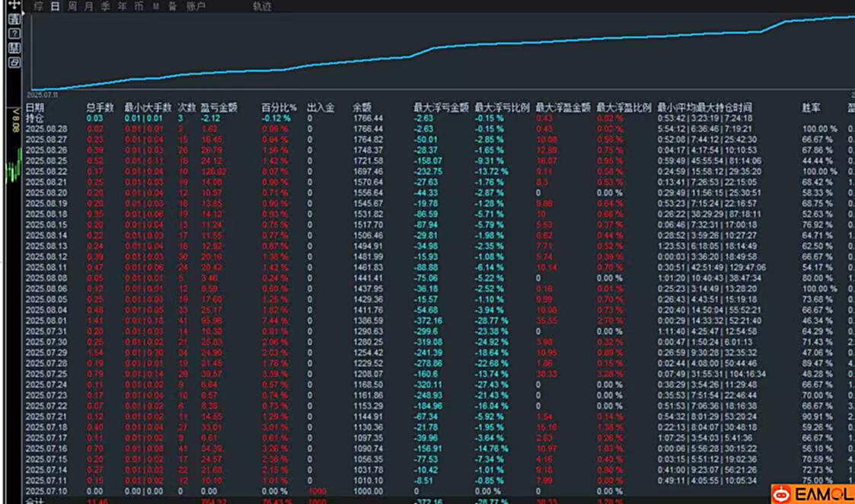
Task: Select the 币 currency tab
Action: [139, 7]
